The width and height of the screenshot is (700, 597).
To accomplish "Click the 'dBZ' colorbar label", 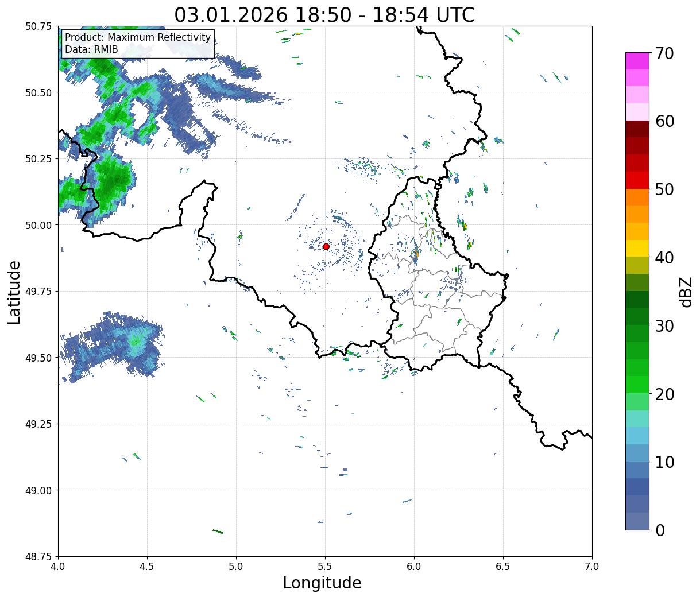I will pos(686,292).
